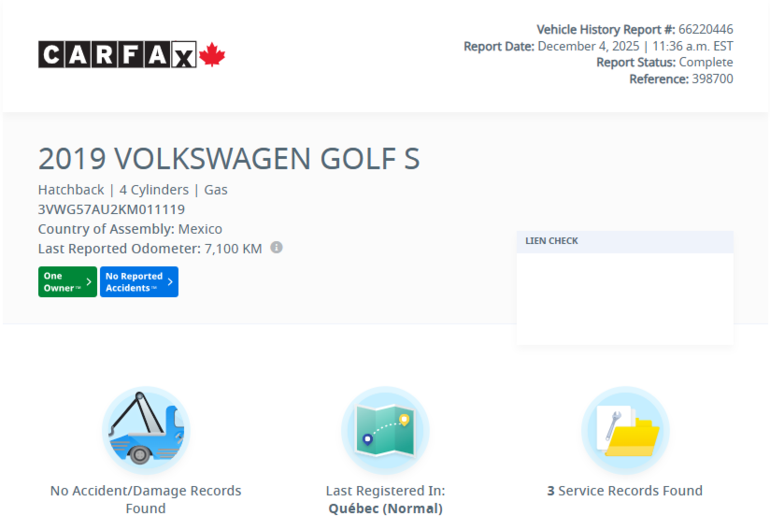Click the CARFAX logo
The image size is (770, 530).
point(118,54)
